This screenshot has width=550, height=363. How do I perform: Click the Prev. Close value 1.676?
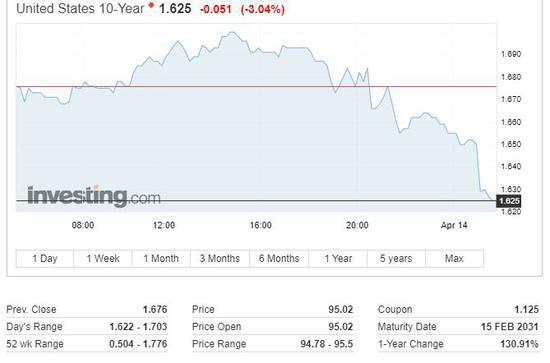point(155,309)
